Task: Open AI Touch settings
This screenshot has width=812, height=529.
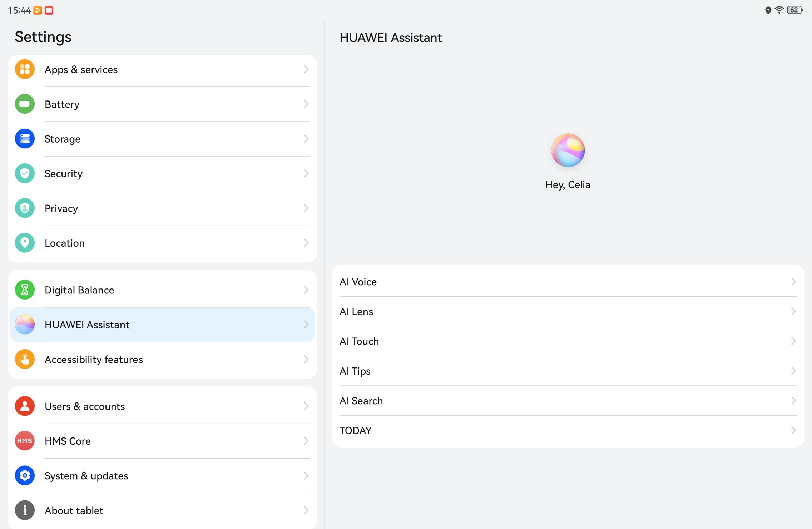Action: [x=568, y=341]
